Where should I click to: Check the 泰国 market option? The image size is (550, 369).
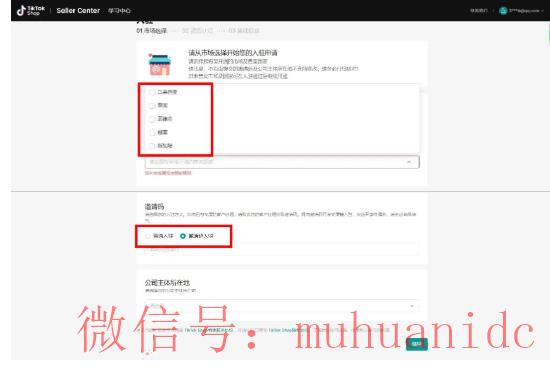(x=152, y=106)
